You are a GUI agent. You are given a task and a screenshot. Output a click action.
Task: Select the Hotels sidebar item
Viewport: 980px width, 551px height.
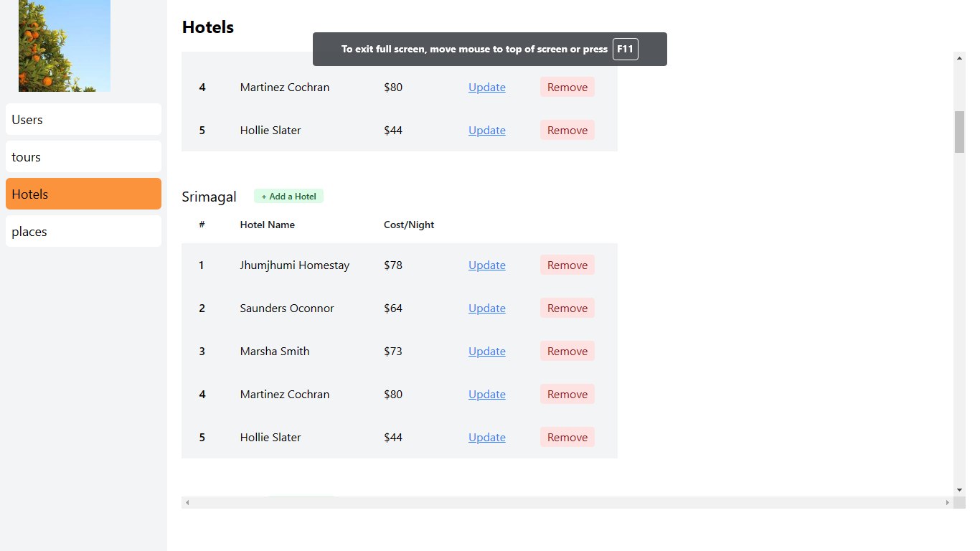83,194
